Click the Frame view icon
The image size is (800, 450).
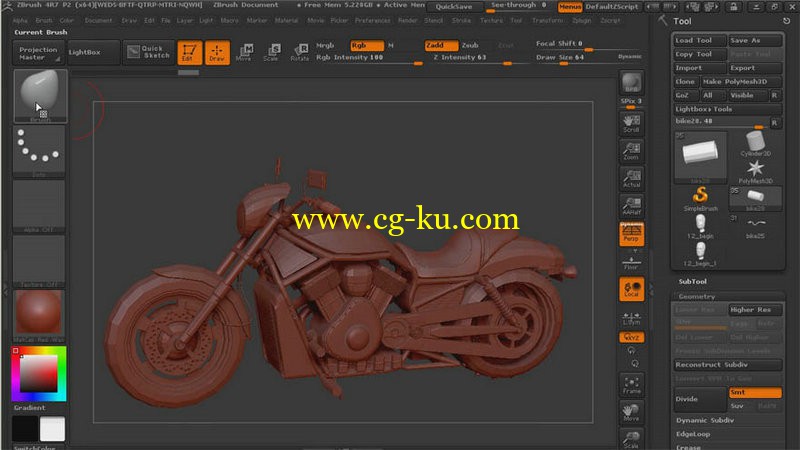click(632, 385)
